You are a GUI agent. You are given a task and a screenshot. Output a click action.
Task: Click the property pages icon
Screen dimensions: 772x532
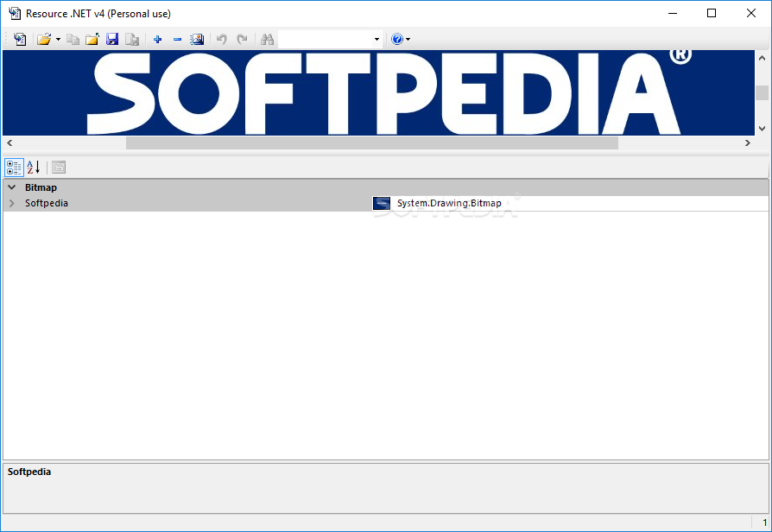[59, 168]
